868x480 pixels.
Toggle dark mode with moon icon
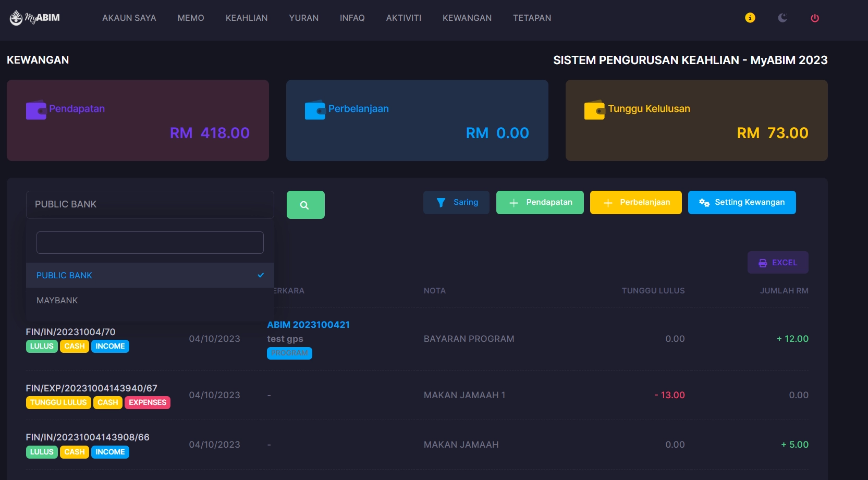[x=782, y=18]
